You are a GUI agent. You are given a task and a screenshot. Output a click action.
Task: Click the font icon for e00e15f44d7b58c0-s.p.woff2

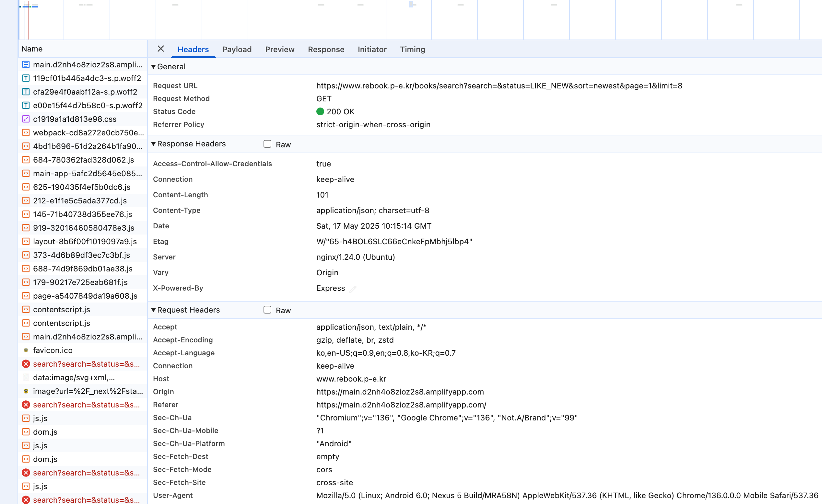(26, 105)
